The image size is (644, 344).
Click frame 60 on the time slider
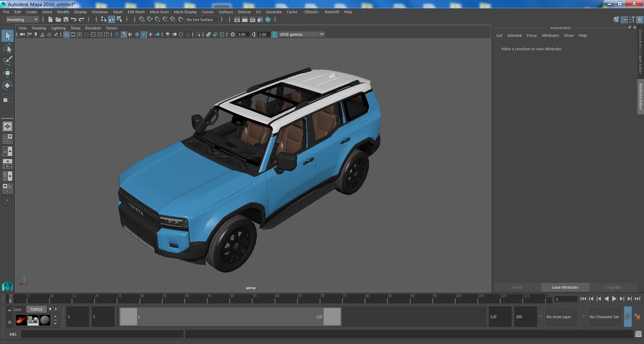pyautogui.click(x=275, y=299)
